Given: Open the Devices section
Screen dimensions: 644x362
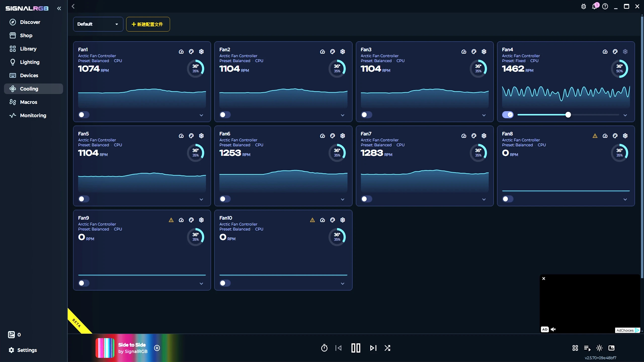Looking at the screenshot, I should pos(33,75).
